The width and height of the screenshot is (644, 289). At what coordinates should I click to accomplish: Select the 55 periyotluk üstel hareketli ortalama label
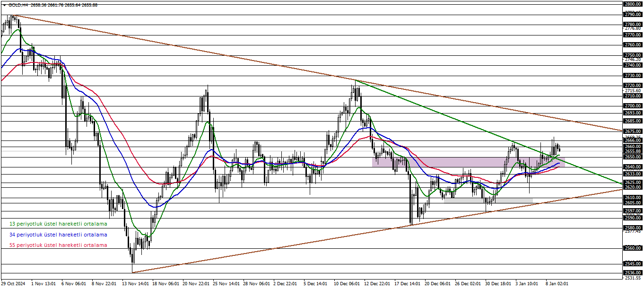pos(58,245)
